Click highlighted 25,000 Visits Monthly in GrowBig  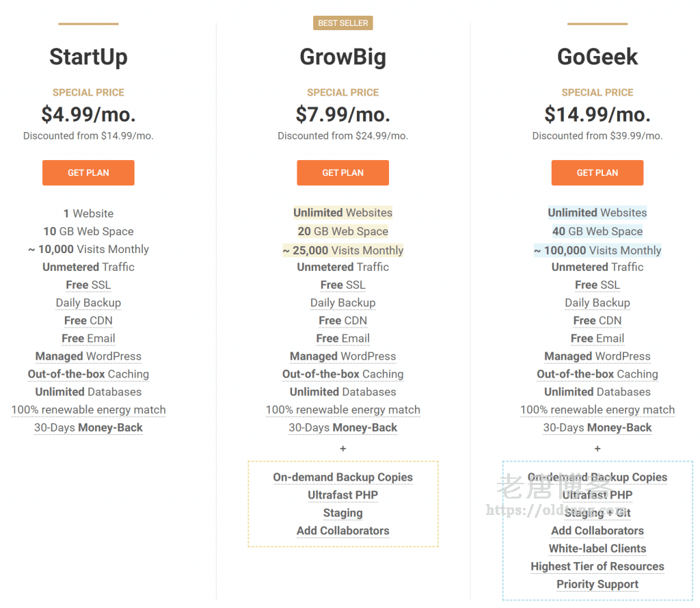[342, 250]
